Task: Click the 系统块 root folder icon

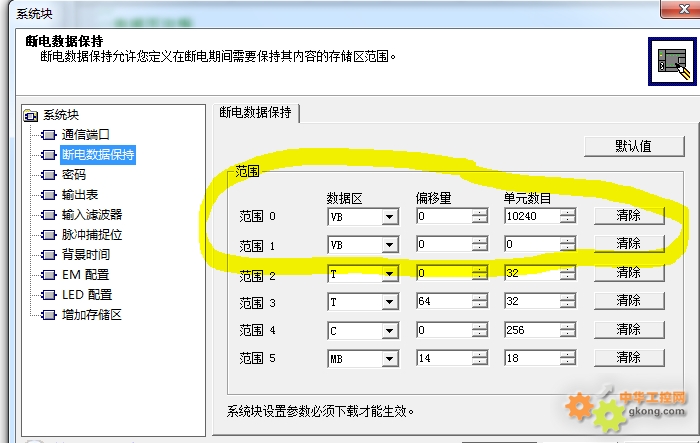Action: coord(30,116)
